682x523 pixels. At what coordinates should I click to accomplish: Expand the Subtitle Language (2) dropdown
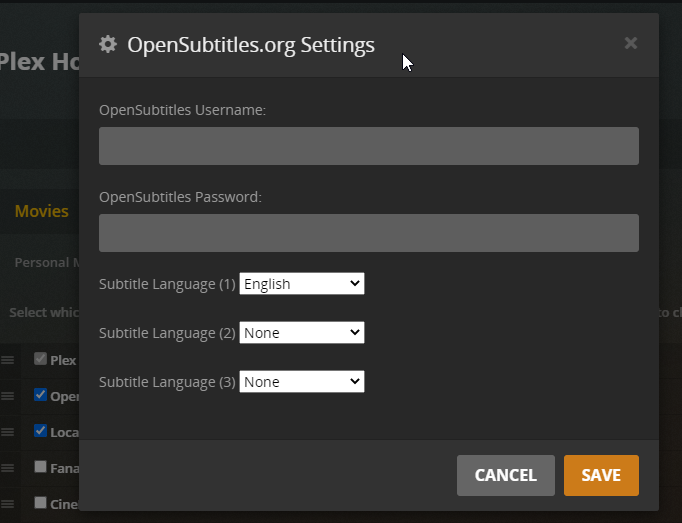302,333
